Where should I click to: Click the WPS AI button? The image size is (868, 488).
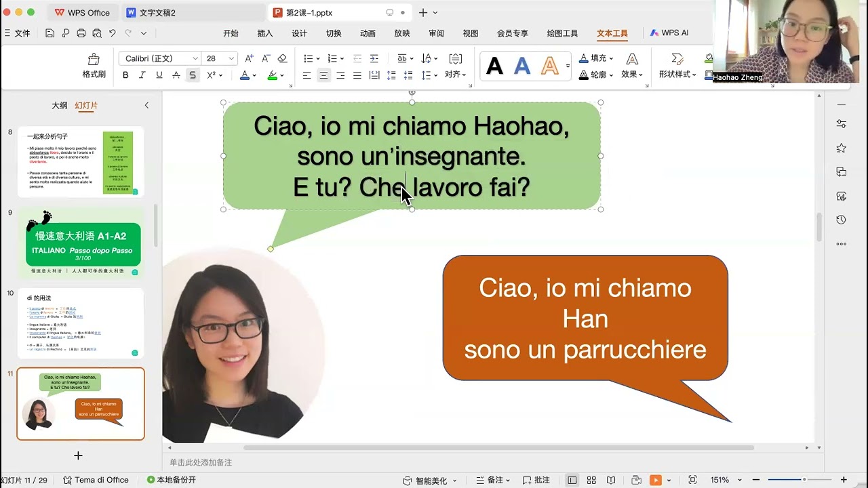pyautogui.click(x=669, y=33)
